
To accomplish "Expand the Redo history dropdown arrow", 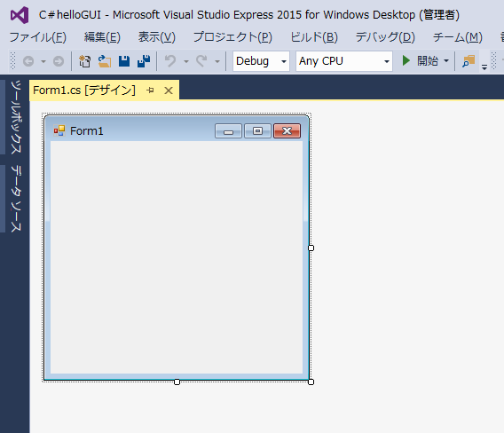I will click(x=217, y=61).
